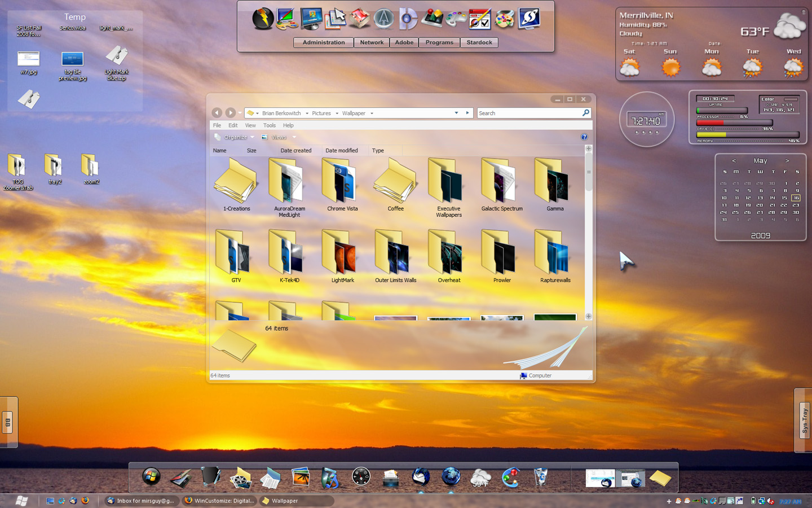Click the Windows orb in the bottom dock
The width and height of the screenshot is (812, 508).
(x=151, y=477)
